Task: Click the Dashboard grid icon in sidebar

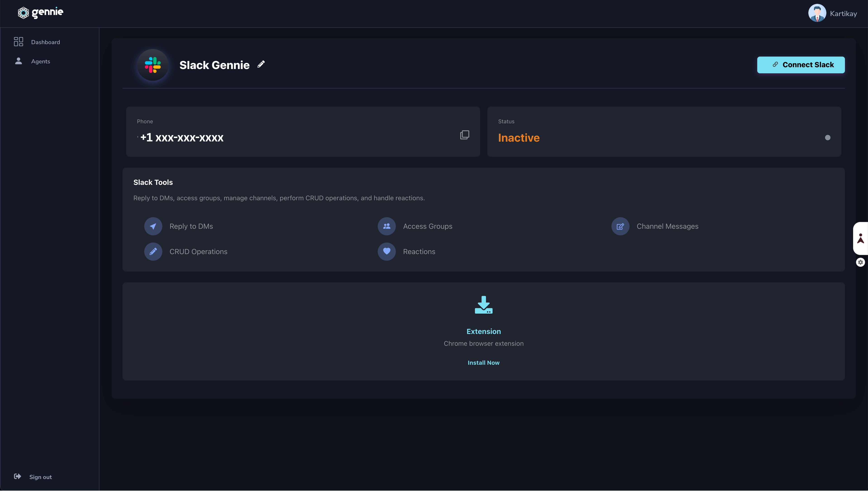Action: [x=18, y=41]
